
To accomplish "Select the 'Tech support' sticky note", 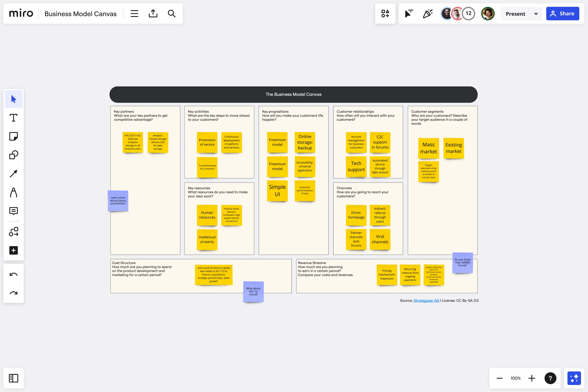I will point(356,166).
